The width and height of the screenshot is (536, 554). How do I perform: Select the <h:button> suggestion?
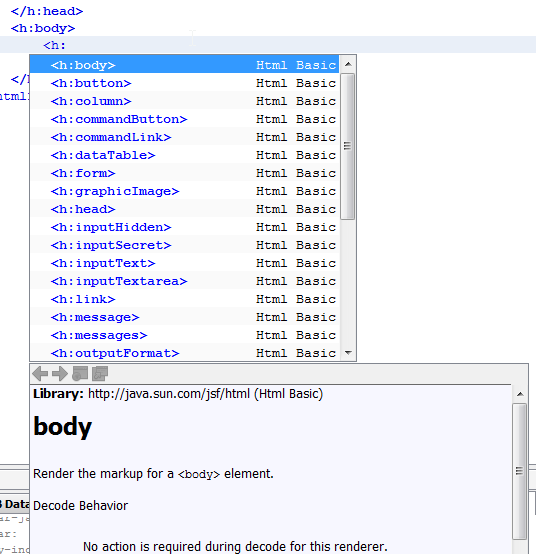[184, 83]
